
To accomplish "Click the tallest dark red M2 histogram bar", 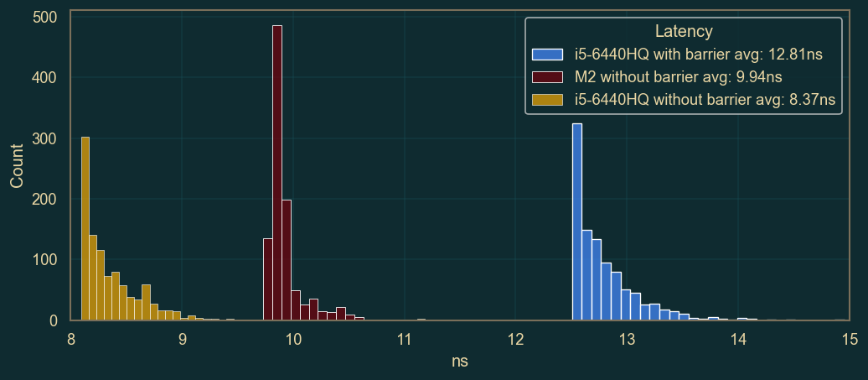I will 277,176.
